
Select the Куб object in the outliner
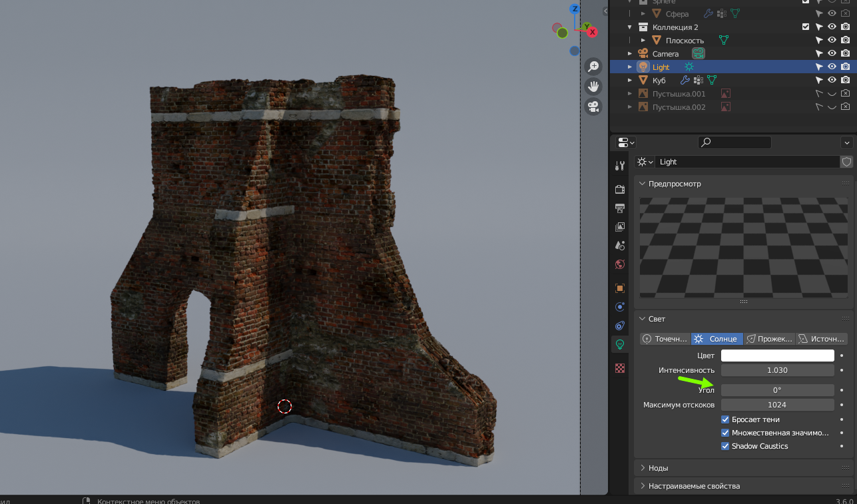(x=659, y=81)
